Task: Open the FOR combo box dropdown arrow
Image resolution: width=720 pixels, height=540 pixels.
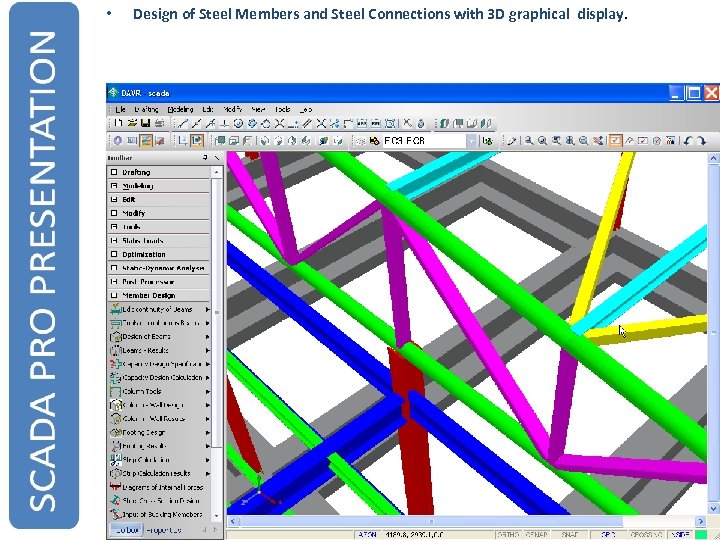Action: 471,141
